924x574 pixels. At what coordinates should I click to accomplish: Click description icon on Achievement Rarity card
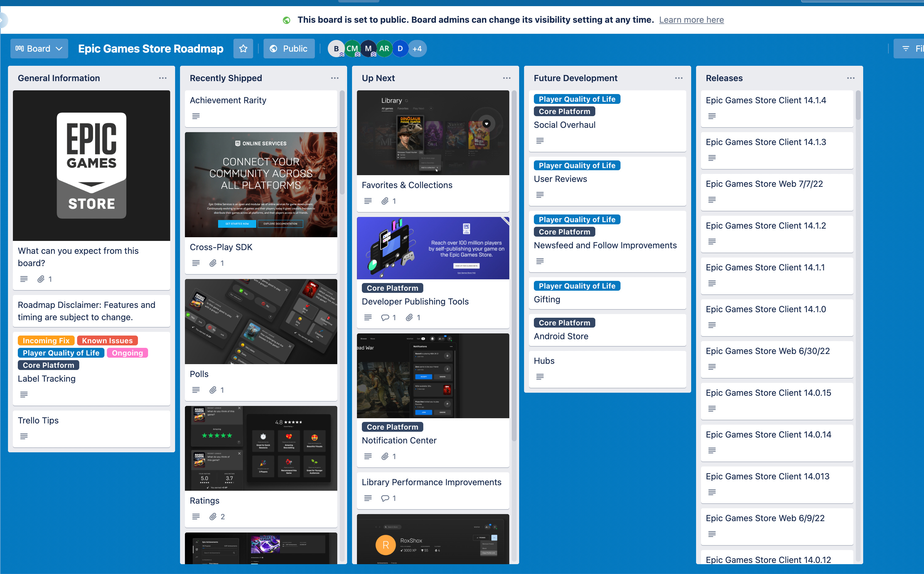[x=196, y=116]
